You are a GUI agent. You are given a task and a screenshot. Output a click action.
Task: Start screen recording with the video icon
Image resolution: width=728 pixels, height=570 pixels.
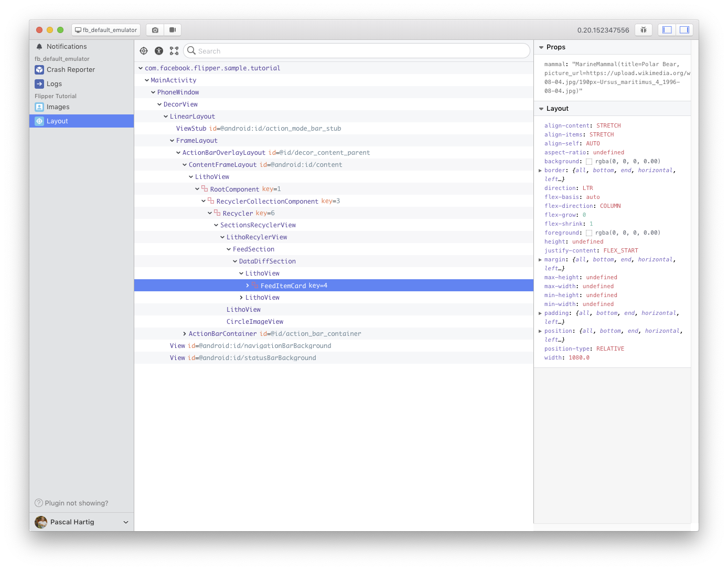[173, 30]
